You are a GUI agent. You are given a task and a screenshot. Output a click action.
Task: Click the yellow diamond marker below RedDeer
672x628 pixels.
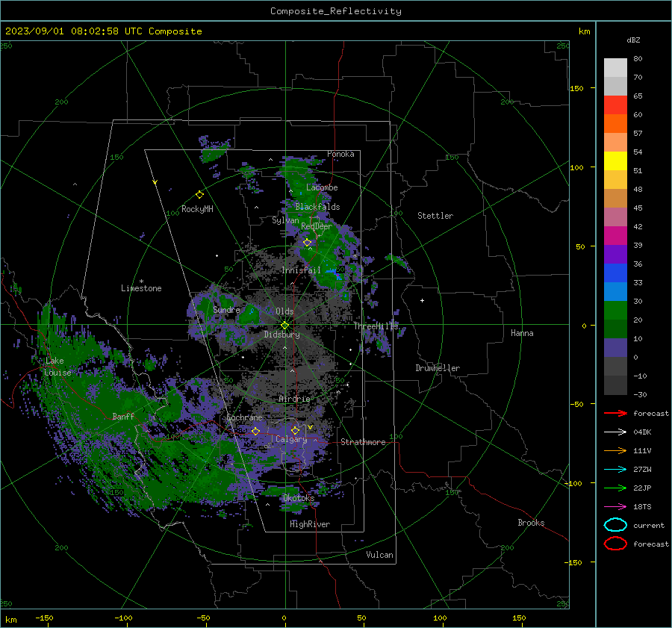[307, 243]
